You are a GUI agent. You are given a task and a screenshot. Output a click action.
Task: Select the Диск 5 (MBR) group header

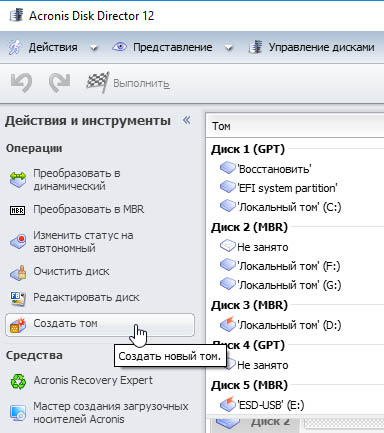click(249, 385)
